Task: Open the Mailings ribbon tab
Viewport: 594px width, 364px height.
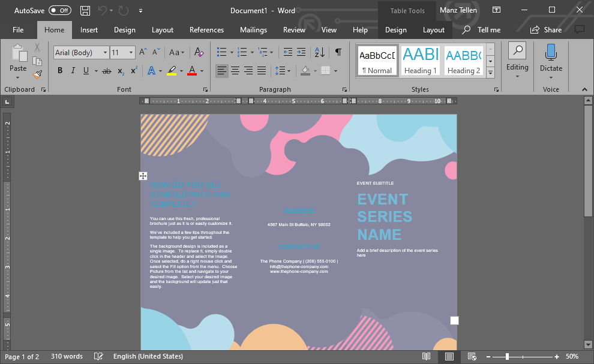Action: pos(253,30)
